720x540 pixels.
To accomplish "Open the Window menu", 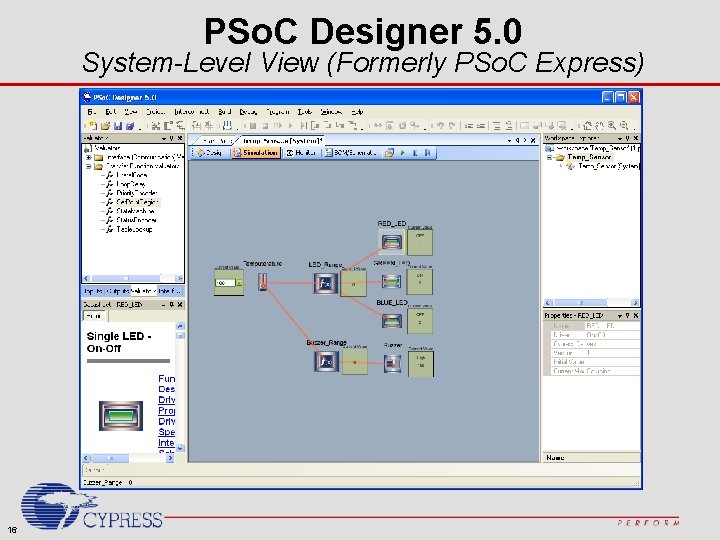I will [331, 112].
